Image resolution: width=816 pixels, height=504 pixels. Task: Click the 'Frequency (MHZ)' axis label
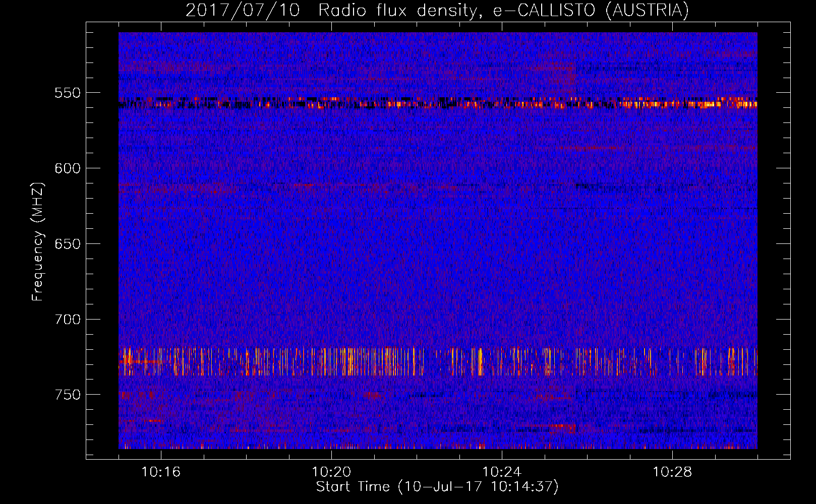pyautogui.click(x=38, y=242)
